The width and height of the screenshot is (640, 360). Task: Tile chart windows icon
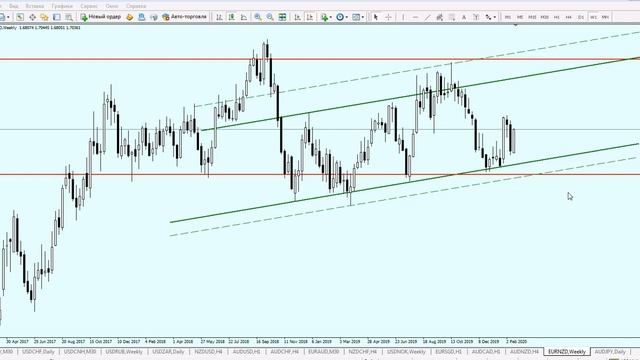pos(282,17)
